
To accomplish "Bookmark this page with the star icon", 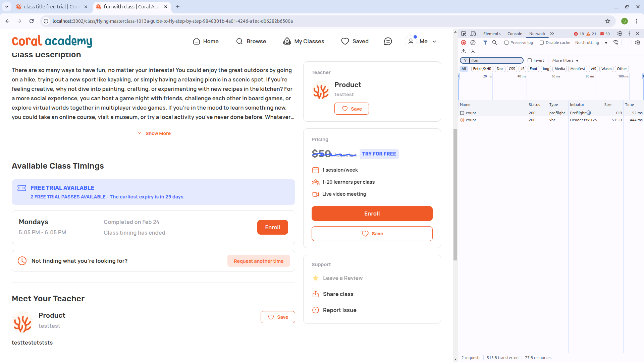I will (608, 21).
